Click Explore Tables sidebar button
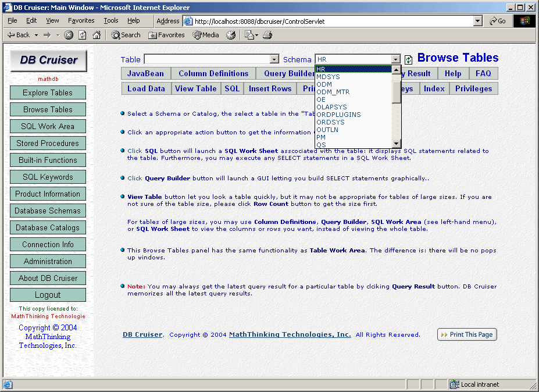Viewport: 539px width, 392px height. (x=48, y=92)
